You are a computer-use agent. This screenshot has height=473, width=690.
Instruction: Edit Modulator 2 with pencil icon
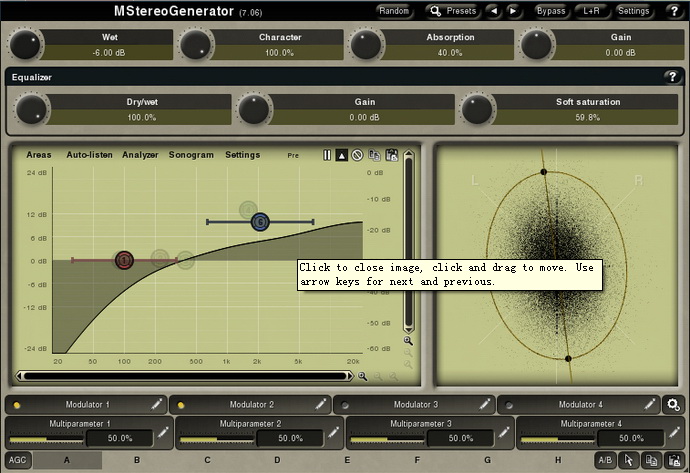click(320, 404)
